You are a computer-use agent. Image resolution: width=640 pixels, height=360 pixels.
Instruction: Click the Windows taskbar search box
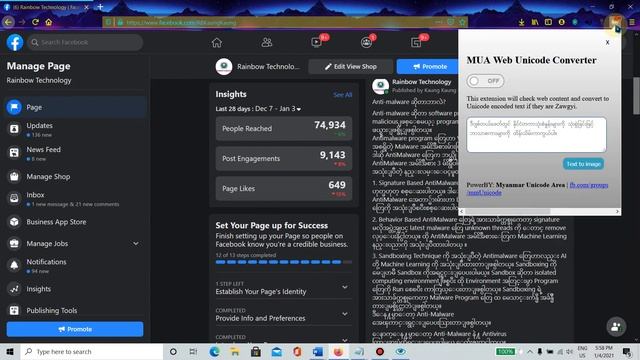click(92, 351)
